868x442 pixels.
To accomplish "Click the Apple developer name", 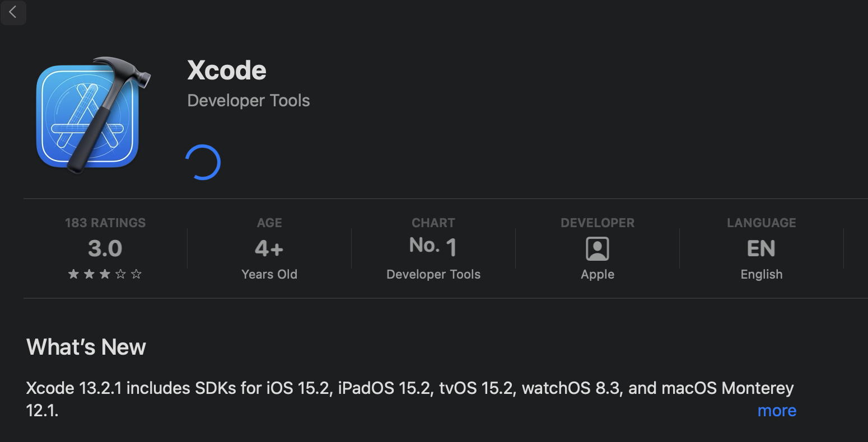I will [x=598, y=274].
